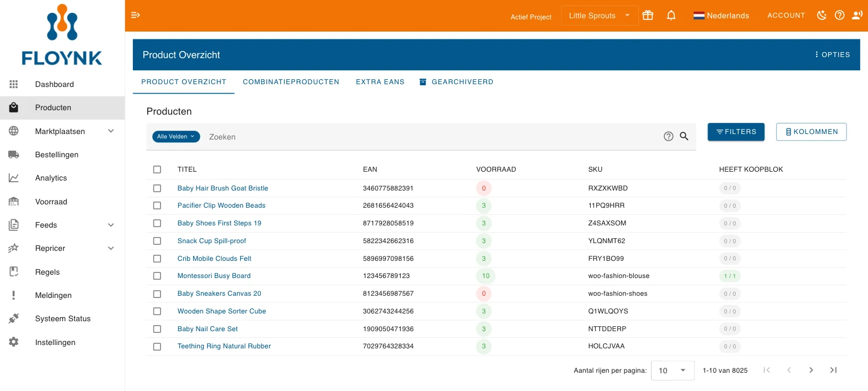The image size is (868, 391).
Task: Check the Pacifier Clip Wooden Beads row
Action: (157, 205)
